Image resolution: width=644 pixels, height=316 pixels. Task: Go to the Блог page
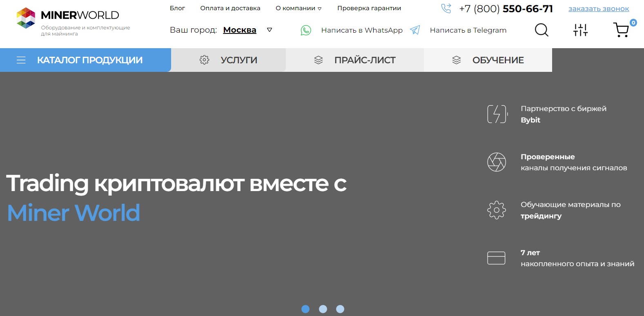pos(177,8)
